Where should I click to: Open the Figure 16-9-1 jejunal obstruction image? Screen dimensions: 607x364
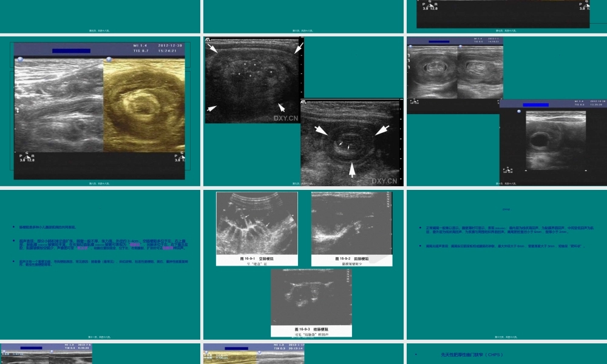257,223
